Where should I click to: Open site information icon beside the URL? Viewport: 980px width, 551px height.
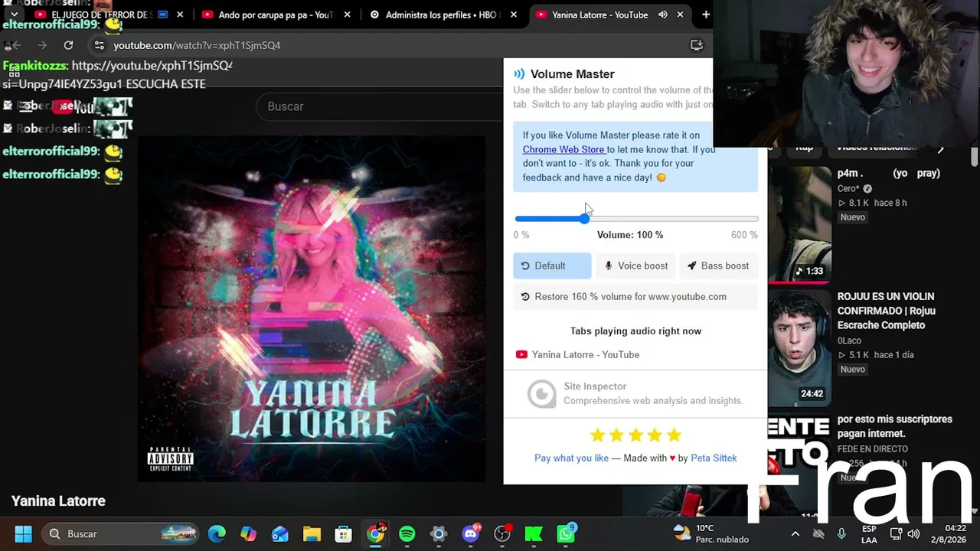click(99, 45)
